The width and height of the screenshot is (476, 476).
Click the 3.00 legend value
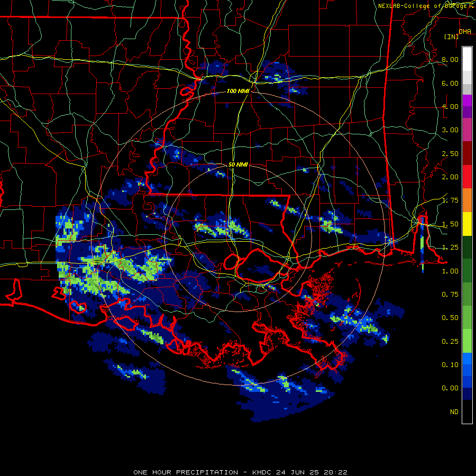450,130
